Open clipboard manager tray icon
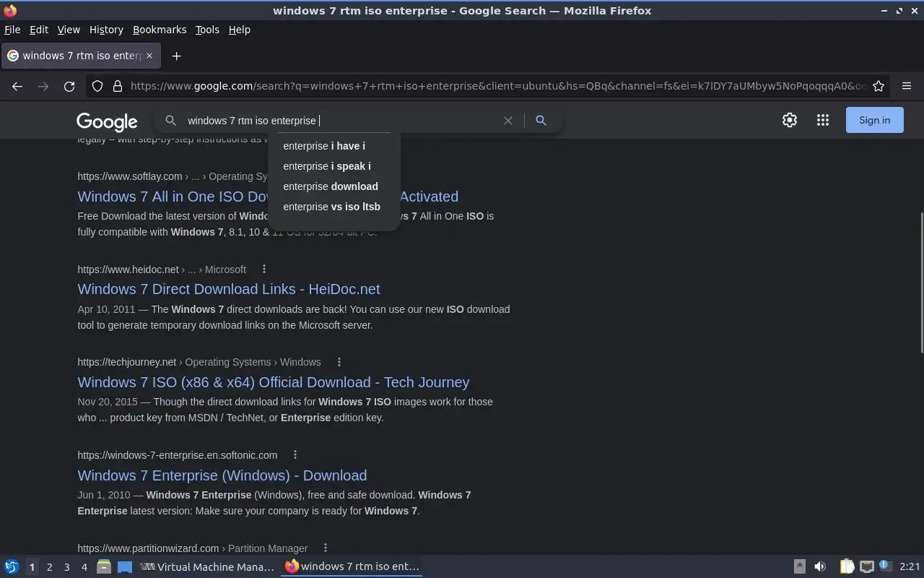 click(x=847, y=567)
